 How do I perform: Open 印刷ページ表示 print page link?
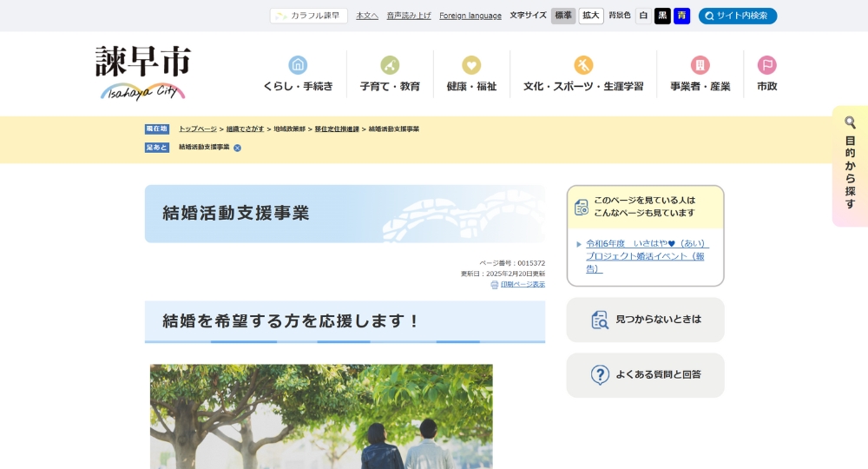coord(523,285)
